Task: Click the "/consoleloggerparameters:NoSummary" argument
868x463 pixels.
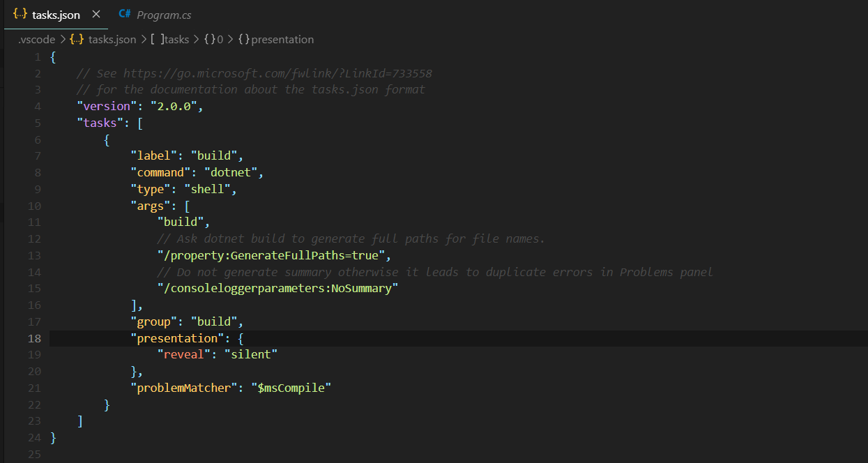Action: tap(277, 289)
